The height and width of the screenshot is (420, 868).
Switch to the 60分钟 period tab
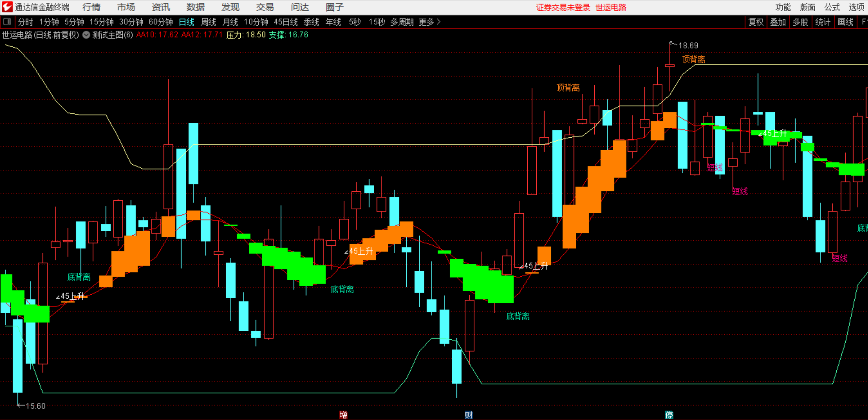tap(161, 22)
